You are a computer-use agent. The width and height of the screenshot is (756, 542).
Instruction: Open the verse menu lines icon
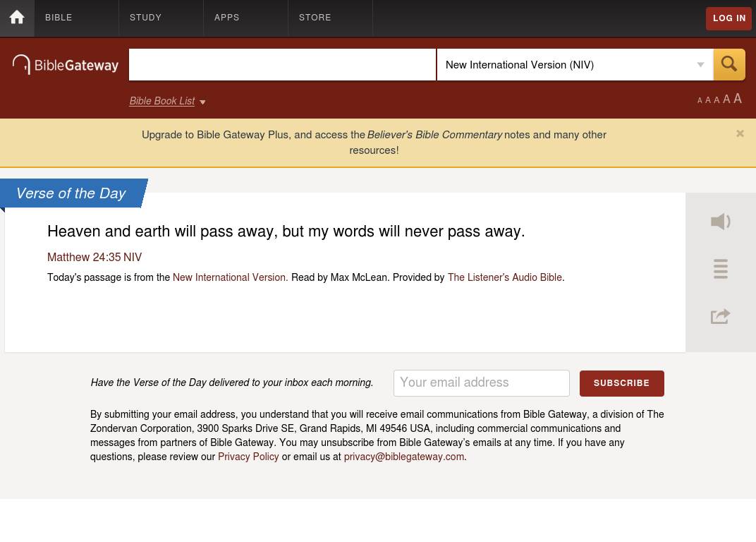(720, 269)
